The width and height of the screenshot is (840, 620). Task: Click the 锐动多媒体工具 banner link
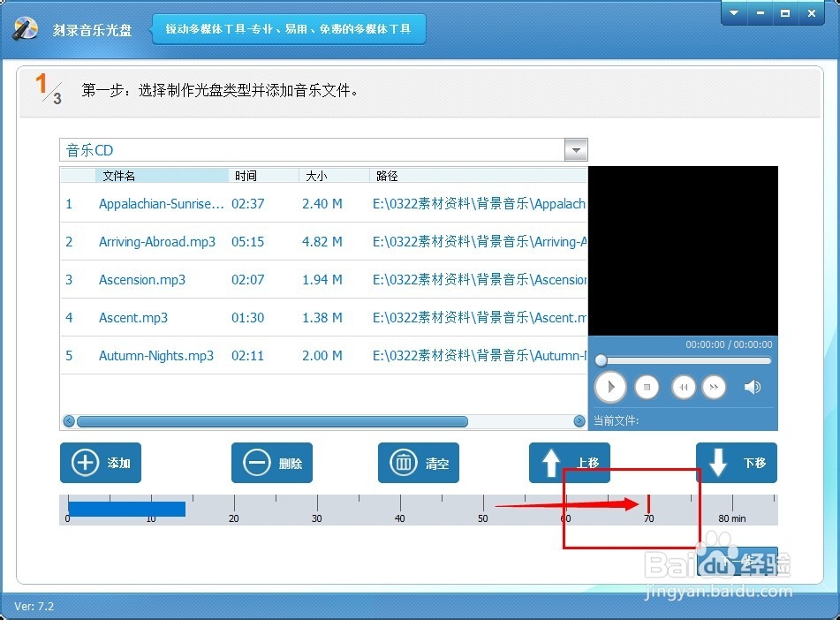point(288,29)
